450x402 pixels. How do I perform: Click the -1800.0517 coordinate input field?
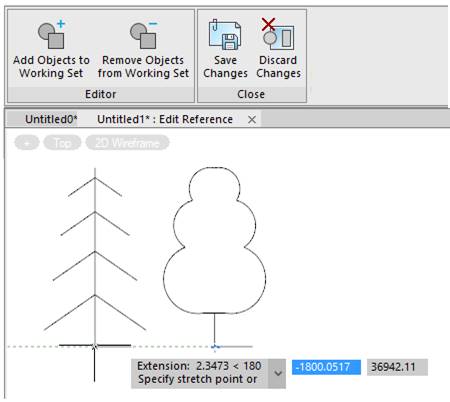tap(326, 367)
